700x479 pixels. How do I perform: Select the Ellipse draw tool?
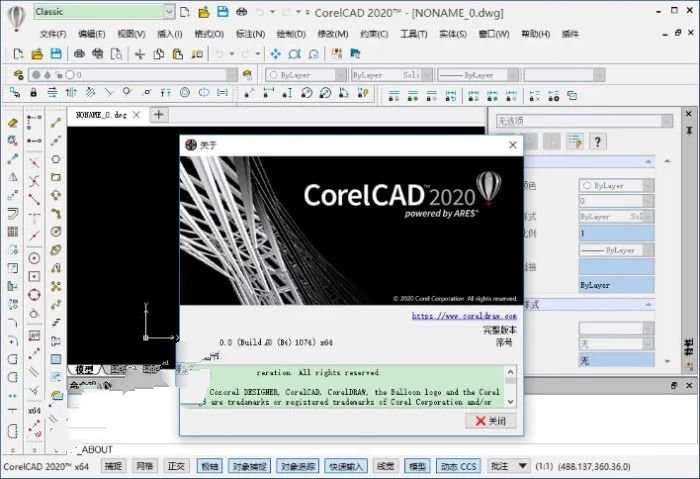56,250
